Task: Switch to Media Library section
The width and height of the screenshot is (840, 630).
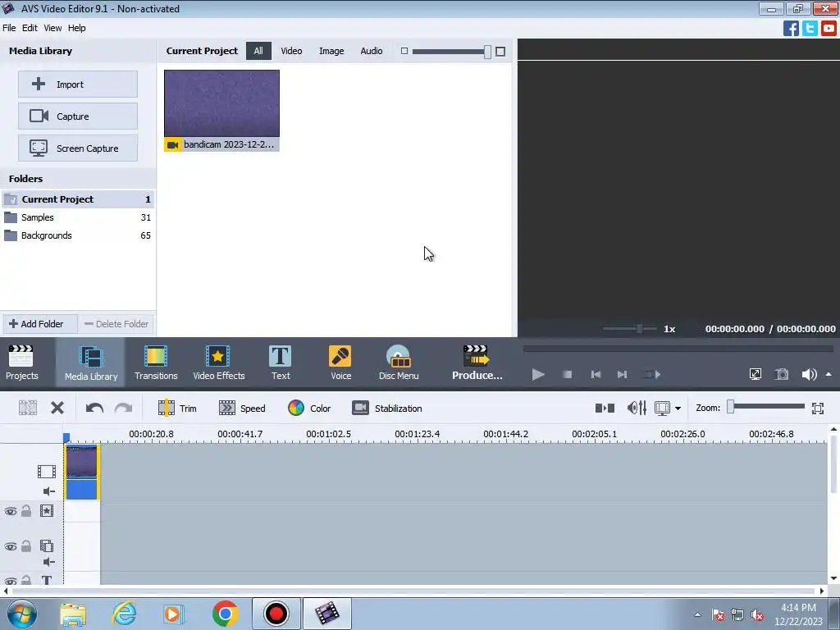Action: click(x=90, y=363)
